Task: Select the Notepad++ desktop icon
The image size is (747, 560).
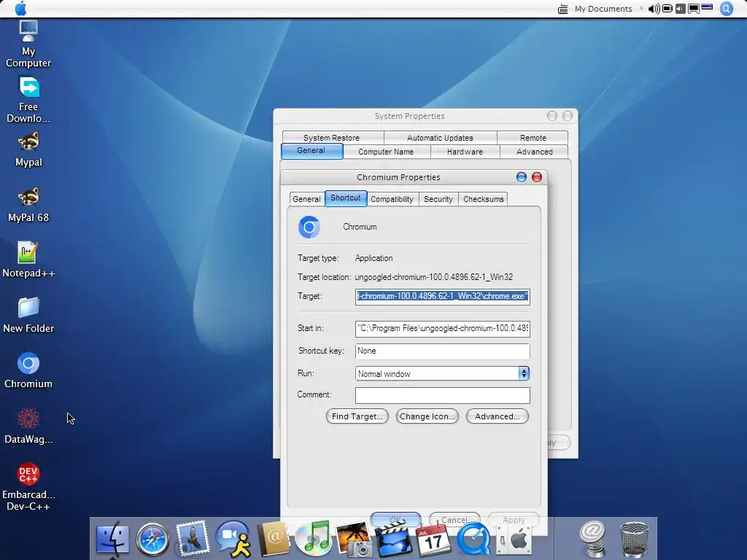Action: pos(28,260)
